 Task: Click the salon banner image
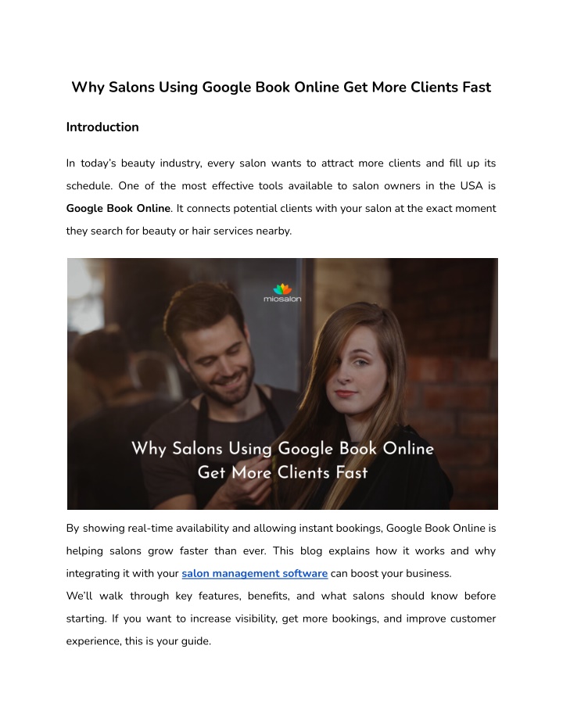282,383
